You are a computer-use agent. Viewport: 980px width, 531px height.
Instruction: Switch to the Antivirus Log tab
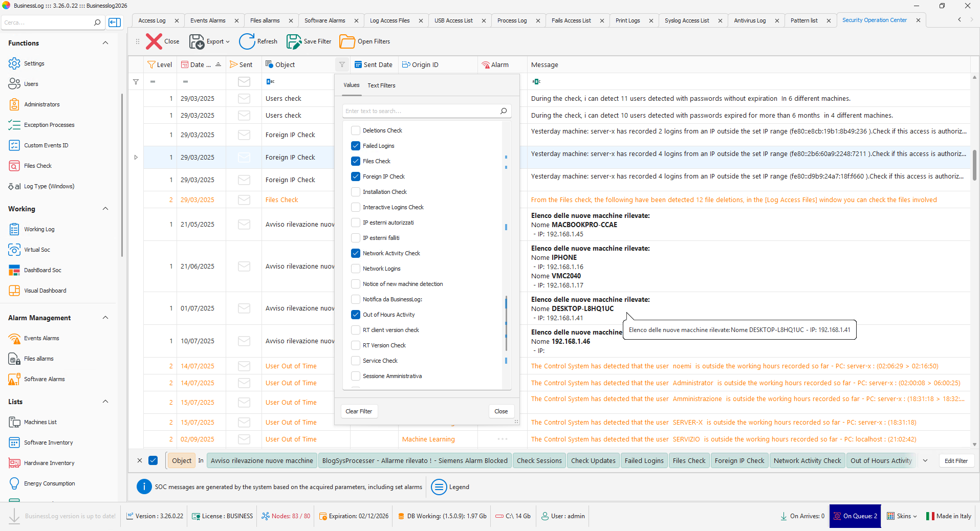coord(750,20)
